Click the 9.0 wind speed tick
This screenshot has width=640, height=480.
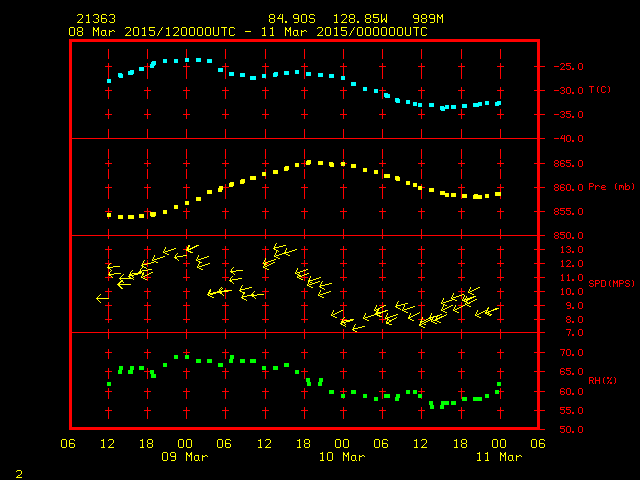574,306
